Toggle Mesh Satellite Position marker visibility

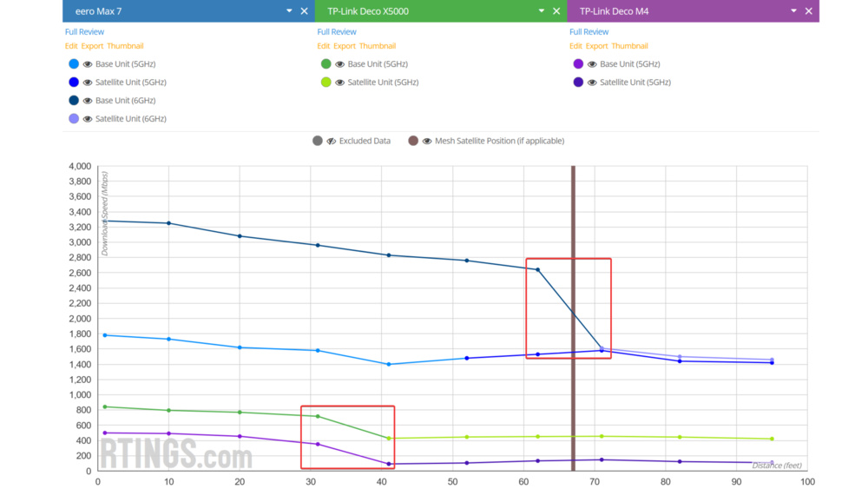(427, 141)
